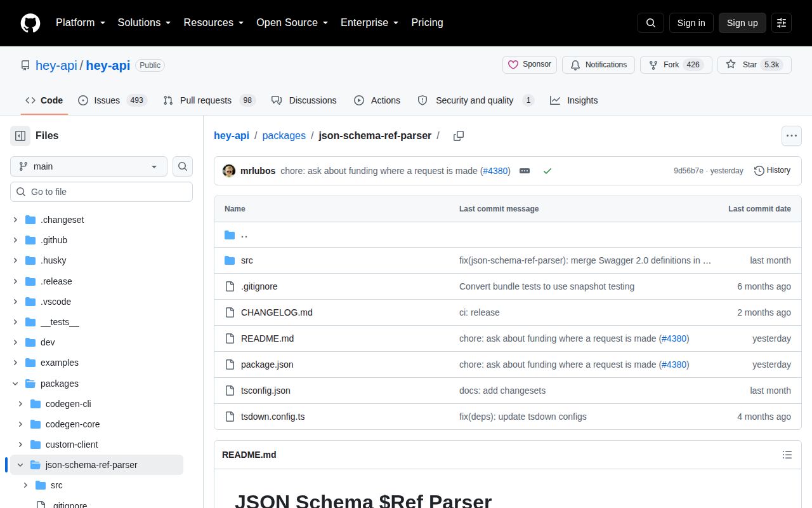This screenshot has width=812, height=508.
Task: Open CHANGELOG.md file name
Action: [x=277, y=312]
